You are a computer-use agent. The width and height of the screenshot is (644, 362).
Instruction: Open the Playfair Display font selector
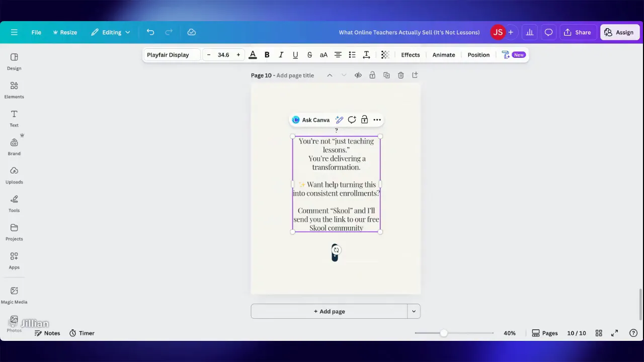[168, 55]
